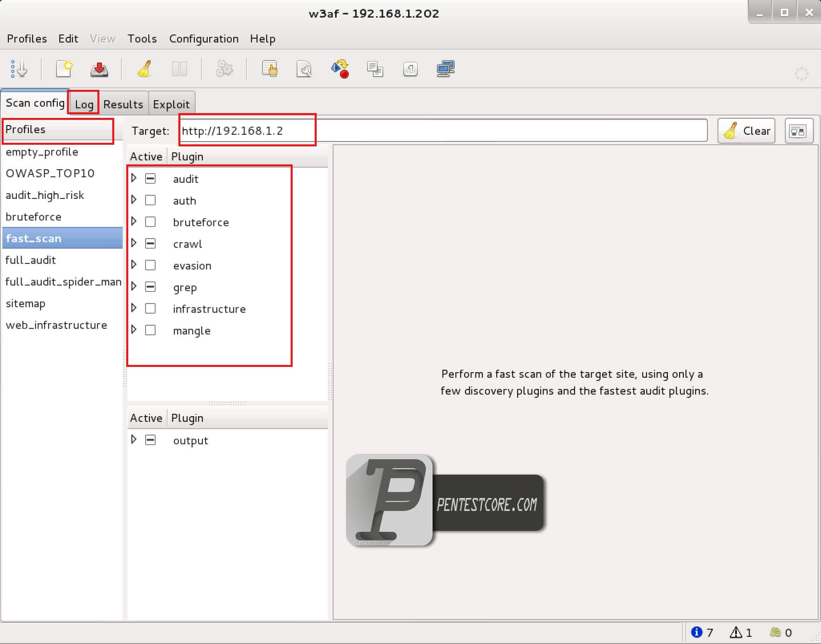Select the OWASP_TOP10 profile
Image resolution: width=821 pixels, height=644 pixels.
click(x=62, y=173)
